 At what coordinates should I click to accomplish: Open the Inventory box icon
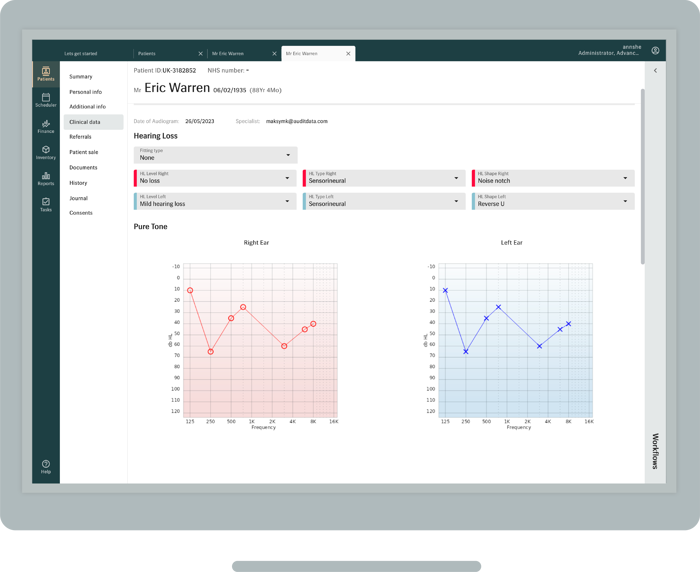pyautogui.click(x=46, y=152)
